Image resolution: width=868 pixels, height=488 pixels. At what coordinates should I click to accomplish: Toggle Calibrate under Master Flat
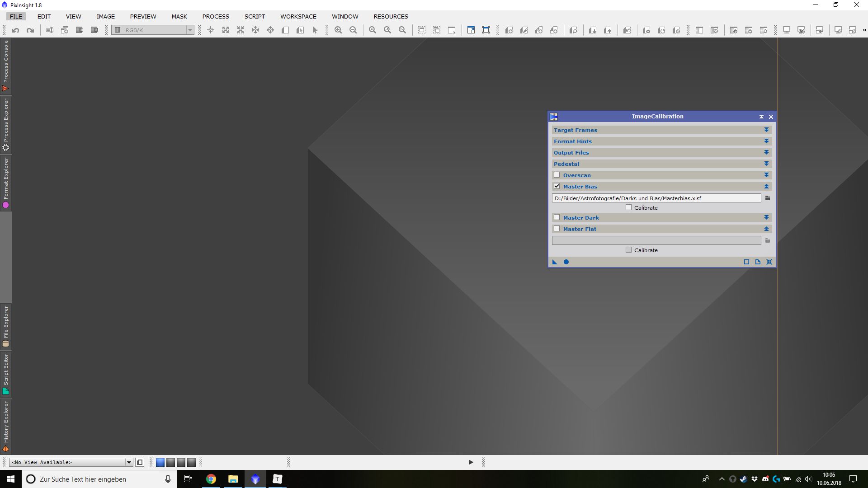pyautogui.click(x=628, y=250)
